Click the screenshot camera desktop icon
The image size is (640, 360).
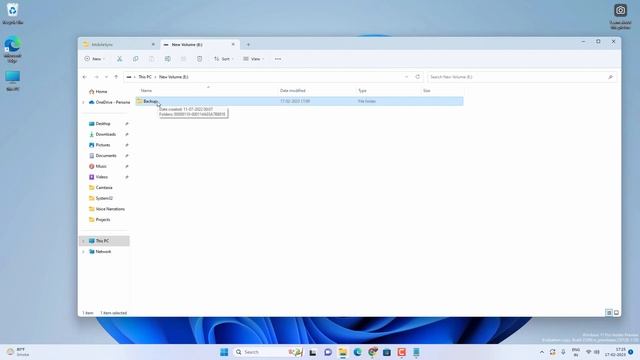point(620,16)
